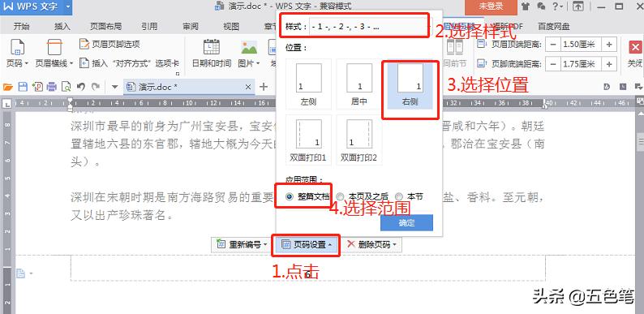Increase 页眉顶端距离 with plus button
644x314 pixels.
coord(609,45)
